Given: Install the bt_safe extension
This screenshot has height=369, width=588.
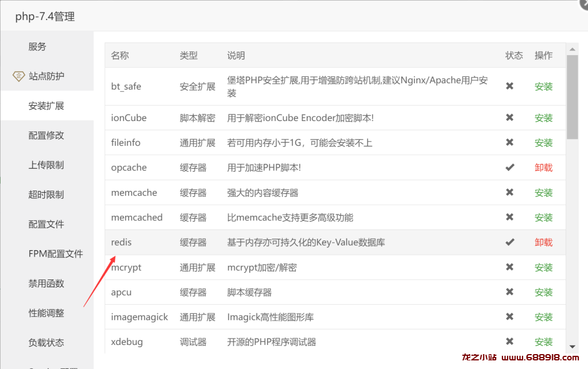Looking at the screenshot, I should 543,87.
